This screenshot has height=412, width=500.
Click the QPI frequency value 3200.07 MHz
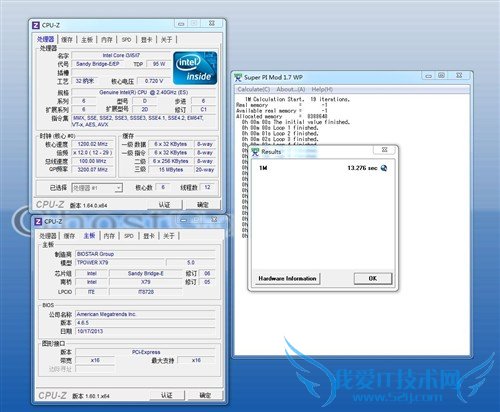pos(92,170)
